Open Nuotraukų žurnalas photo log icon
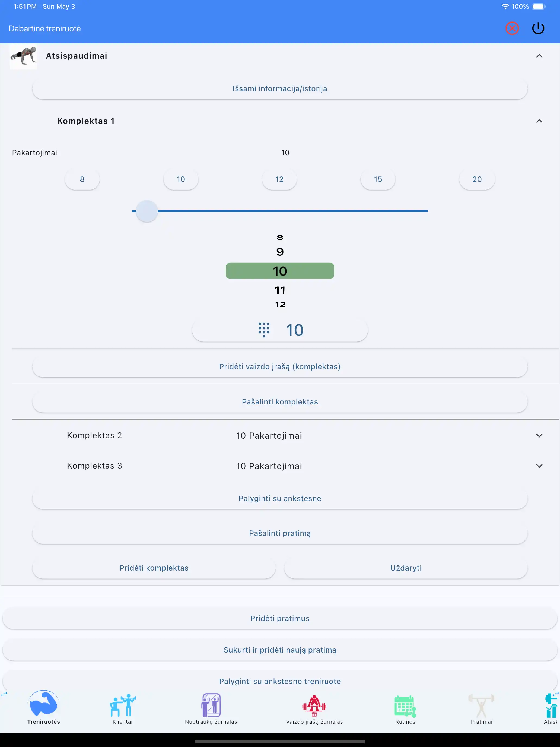Image resolution: width=560 pixels, height=747 pixels. pos(211,705)
